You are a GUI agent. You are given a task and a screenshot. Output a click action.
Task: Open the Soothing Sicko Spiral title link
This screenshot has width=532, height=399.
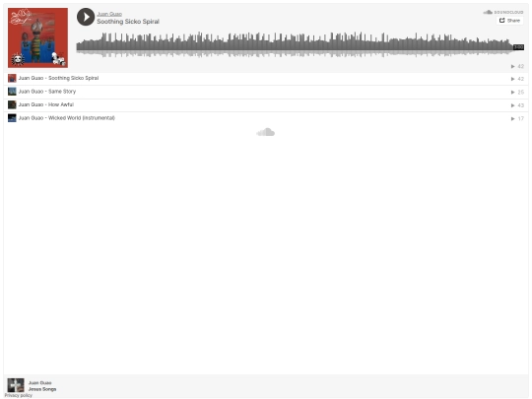(128, 22)
